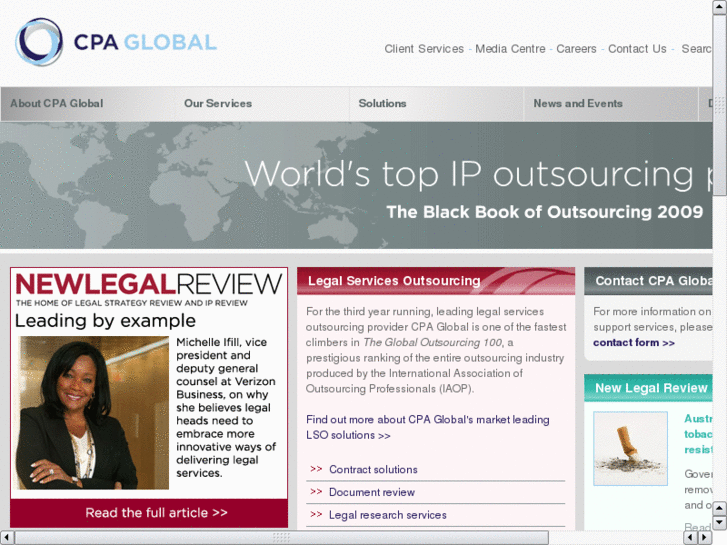Click the Legal Services Outsourcing header

coord(436,281)
